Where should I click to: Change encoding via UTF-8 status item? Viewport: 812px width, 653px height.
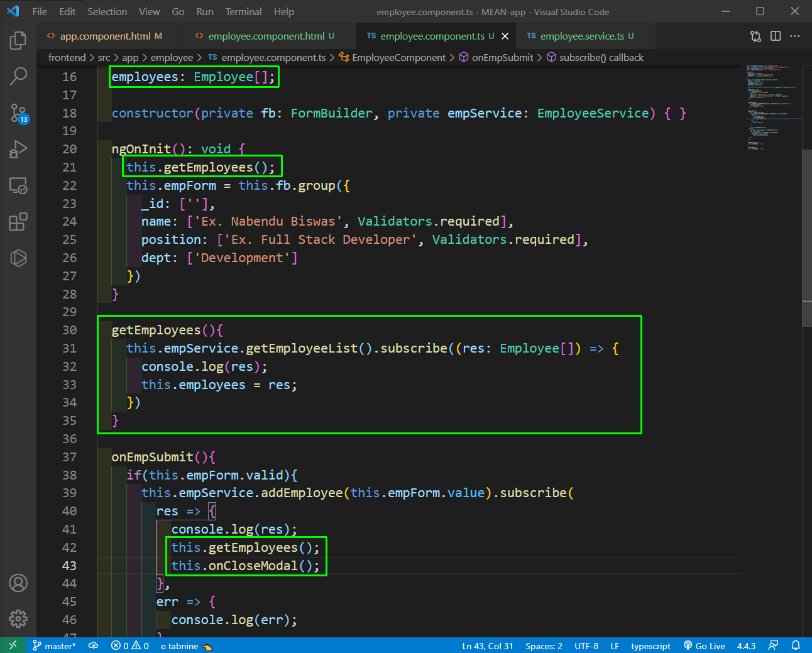point(586,645)
